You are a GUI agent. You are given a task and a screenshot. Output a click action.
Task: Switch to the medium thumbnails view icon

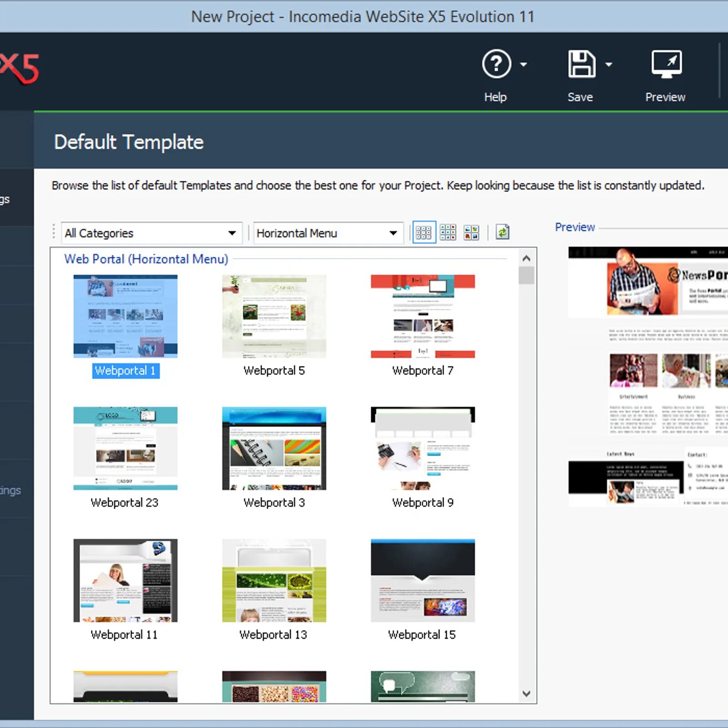click(x=448, y=233)
